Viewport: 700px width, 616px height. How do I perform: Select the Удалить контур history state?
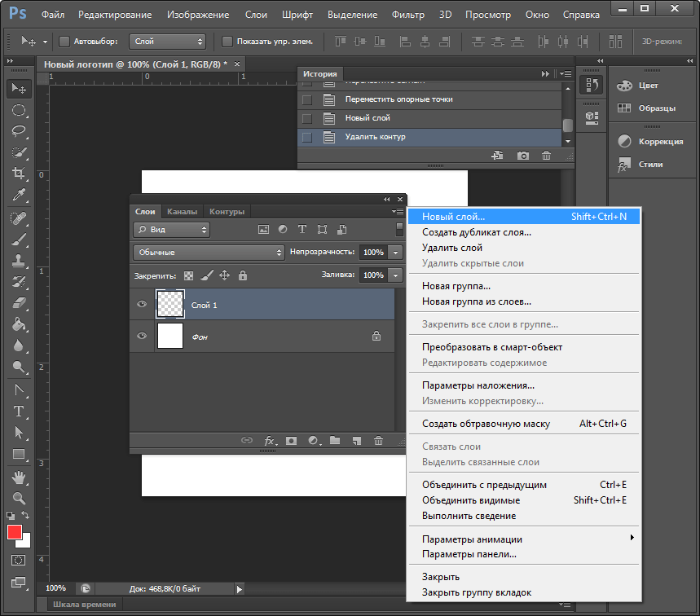[375, 137]
